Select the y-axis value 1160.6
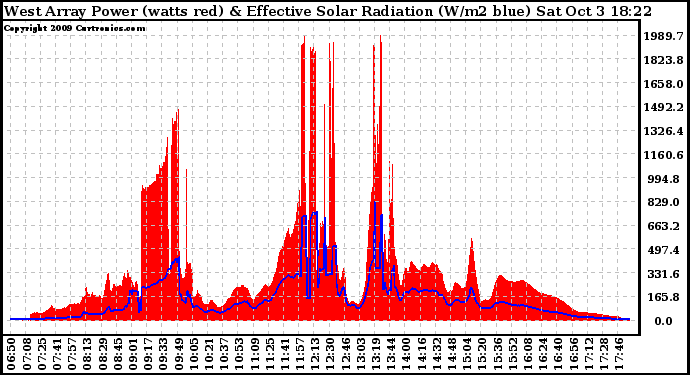 tap(664, 155)
